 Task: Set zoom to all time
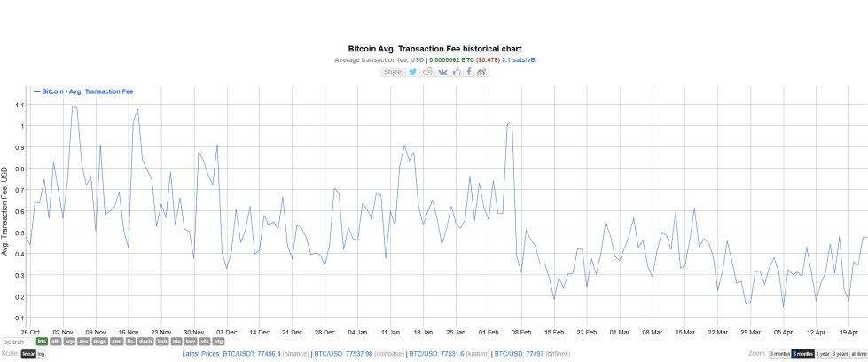858,354
